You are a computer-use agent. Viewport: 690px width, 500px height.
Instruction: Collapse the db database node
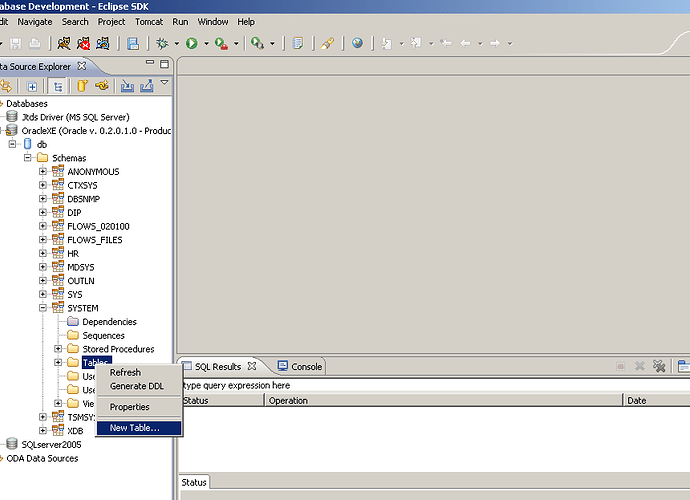pos(12,143)
